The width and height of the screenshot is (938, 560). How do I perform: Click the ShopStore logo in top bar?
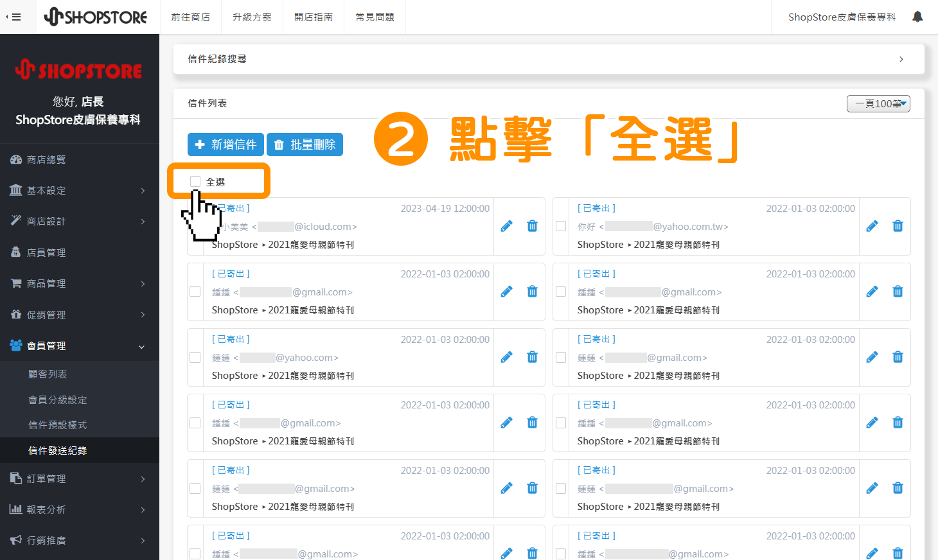tap(96, 17)
